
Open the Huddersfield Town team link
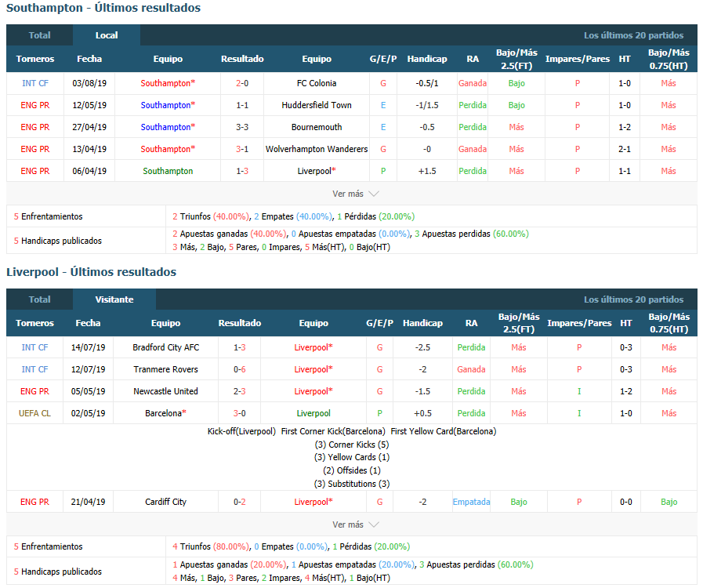click(x=317, y=105)
